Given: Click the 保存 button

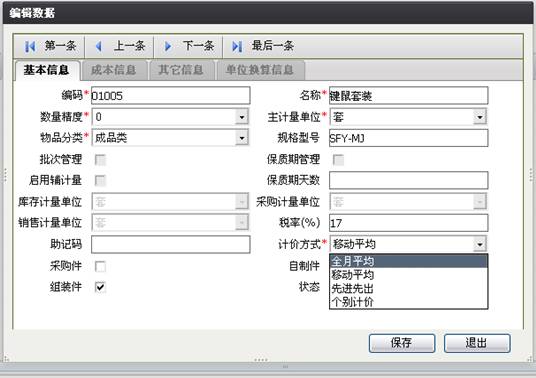Looking at the screenshot, I should coord(402,343).
